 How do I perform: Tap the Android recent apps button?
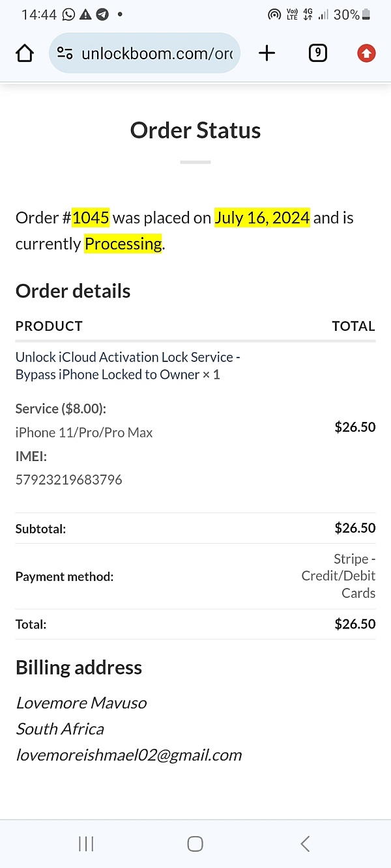coord(86,844)
